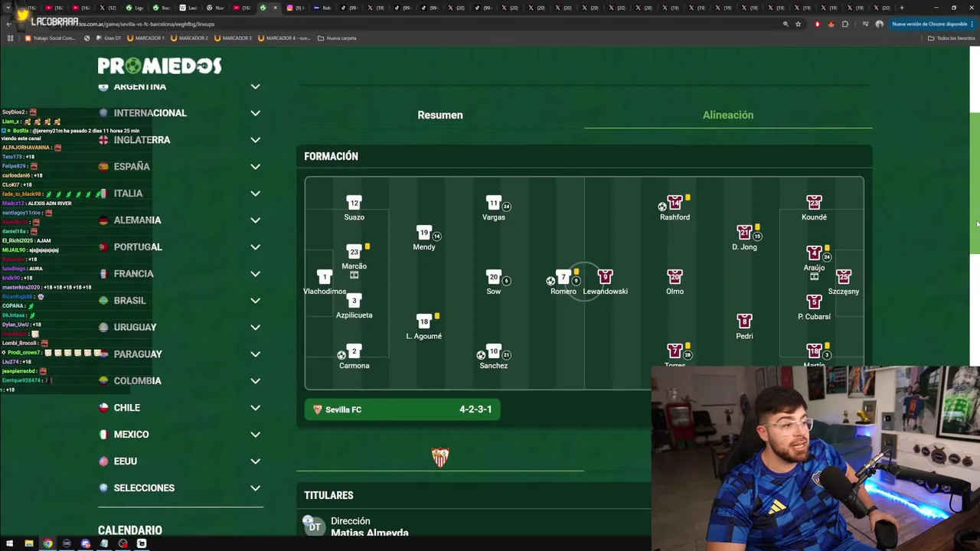Select Olmo's shirt number 20
Screen dimensions: 980x551
[675, 277]
